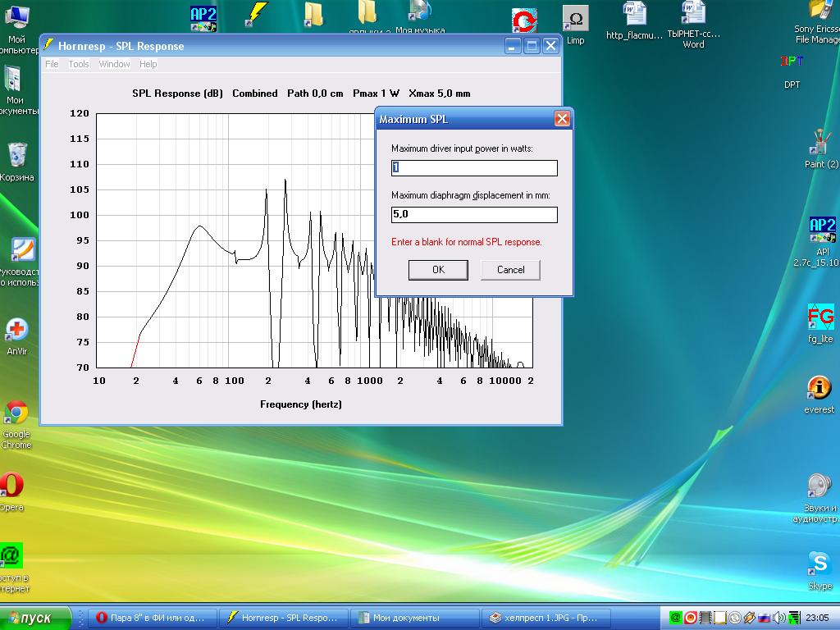
Task: Focus the maximum driver input power field
Action: [x=474, y=167]
